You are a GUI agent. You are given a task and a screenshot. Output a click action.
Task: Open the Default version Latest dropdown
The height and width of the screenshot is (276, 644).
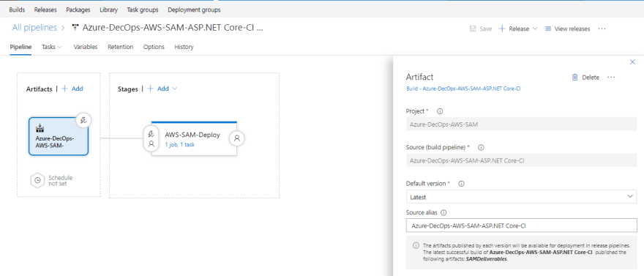tap(521, 197)
